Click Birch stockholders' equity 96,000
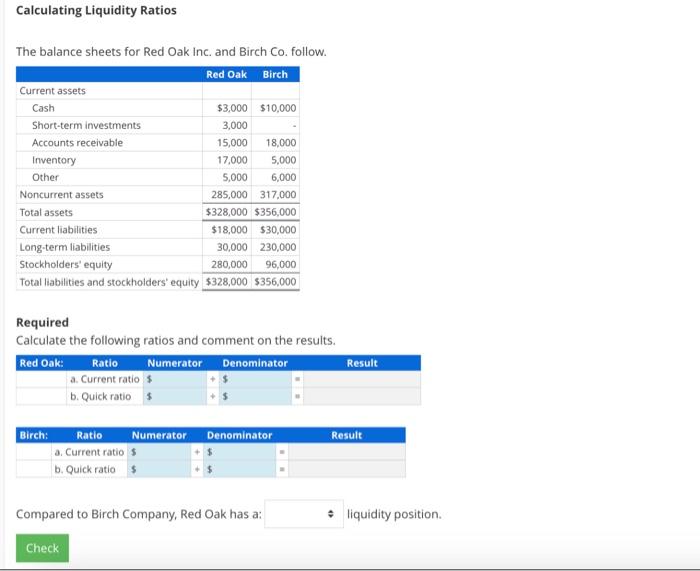700x571 pixels. pos(281,265)
